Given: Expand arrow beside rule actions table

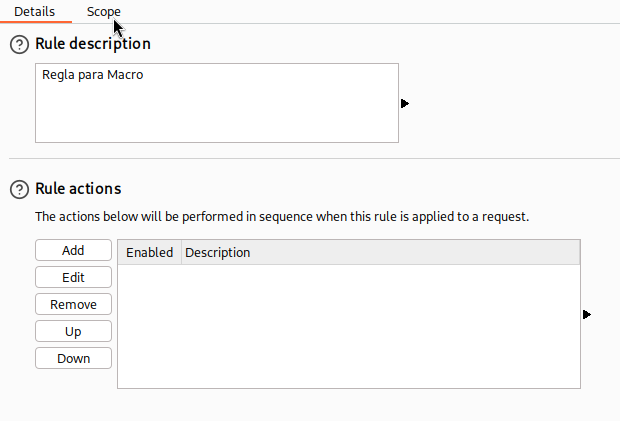Looking at the screenshot, I should pos(587,315).
